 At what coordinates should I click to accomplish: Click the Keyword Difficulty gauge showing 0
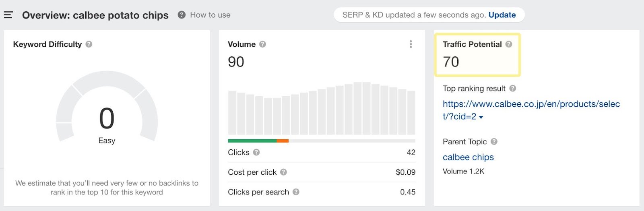click(107, 118)
